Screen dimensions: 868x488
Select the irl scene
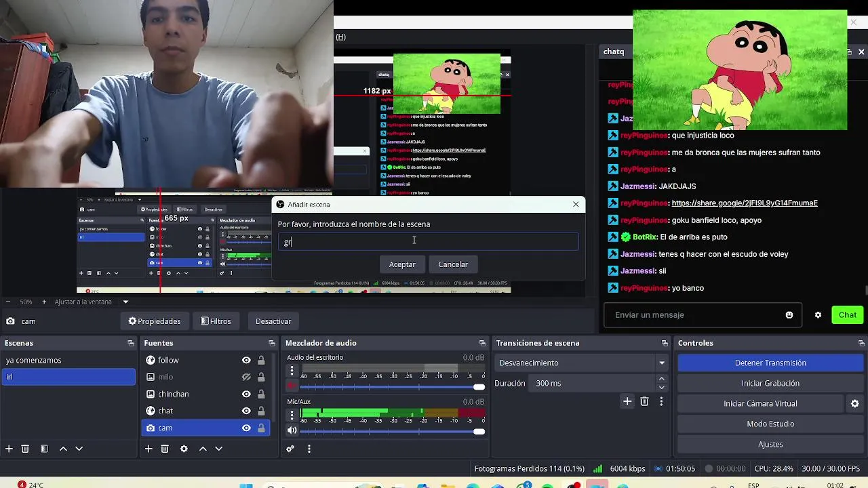coord(68,377)
